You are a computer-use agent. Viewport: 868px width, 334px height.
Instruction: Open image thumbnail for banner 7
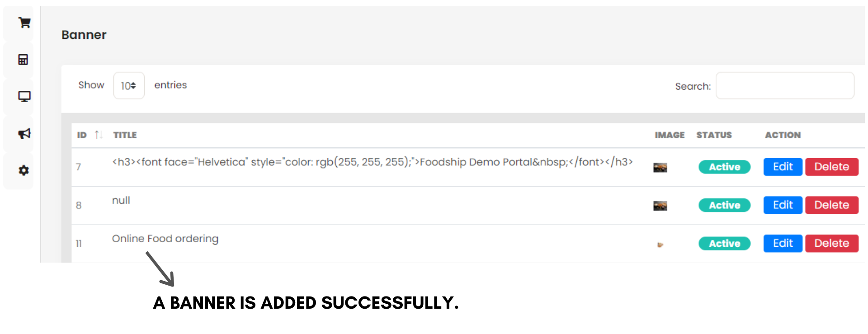pyautogui.click(x=660, y=168)
